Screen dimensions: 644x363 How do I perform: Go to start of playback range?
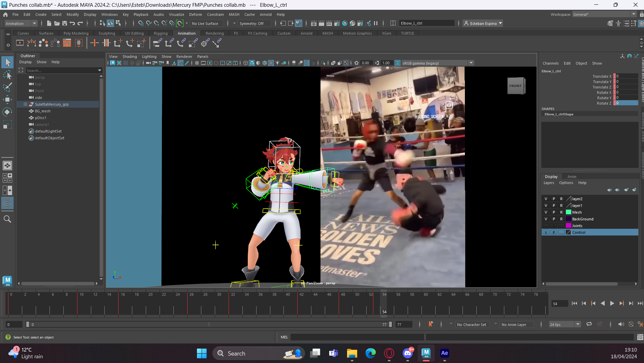pos(574,303)
